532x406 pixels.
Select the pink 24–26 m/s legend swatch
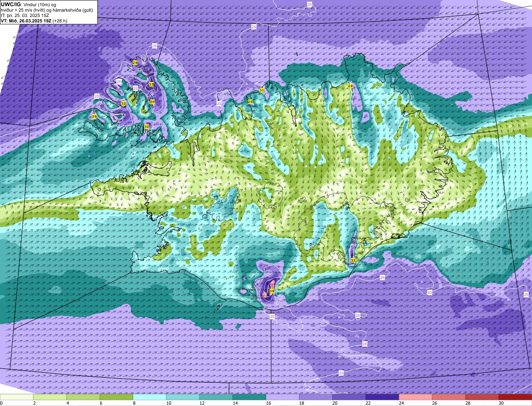point(416,397)
